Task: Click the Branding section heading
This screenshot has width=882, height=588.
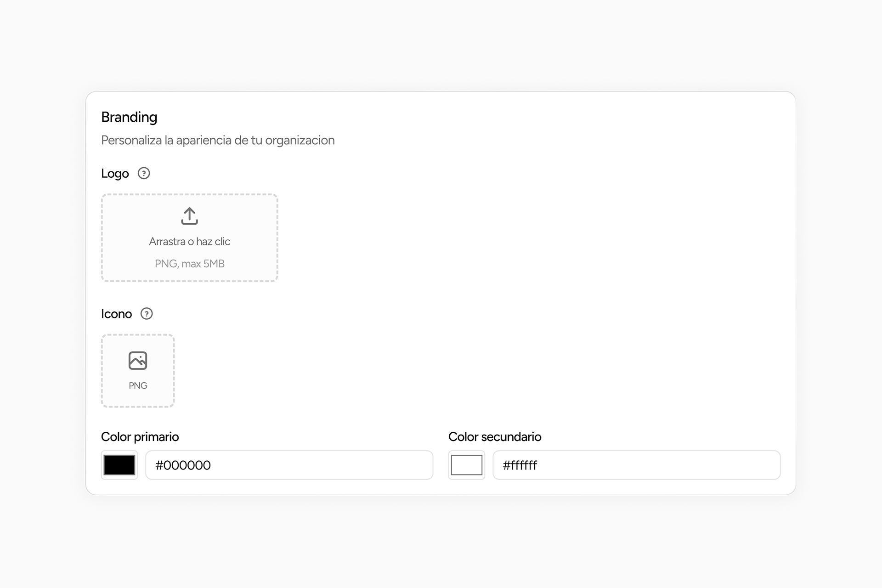Action: point(129,117)
